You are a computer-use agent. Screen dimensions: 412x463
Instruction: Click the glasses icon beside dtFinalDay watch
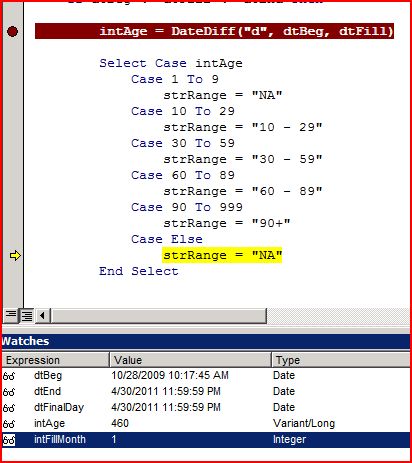click(x=9, y=408)
